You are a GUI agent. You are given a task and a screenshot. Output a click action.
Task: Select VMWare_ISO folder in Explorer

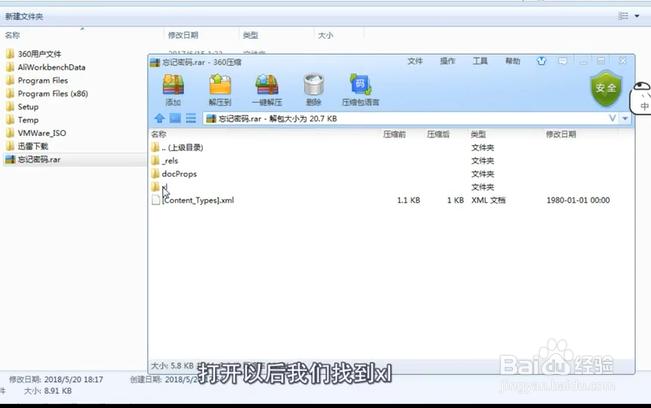coord(36,133)
